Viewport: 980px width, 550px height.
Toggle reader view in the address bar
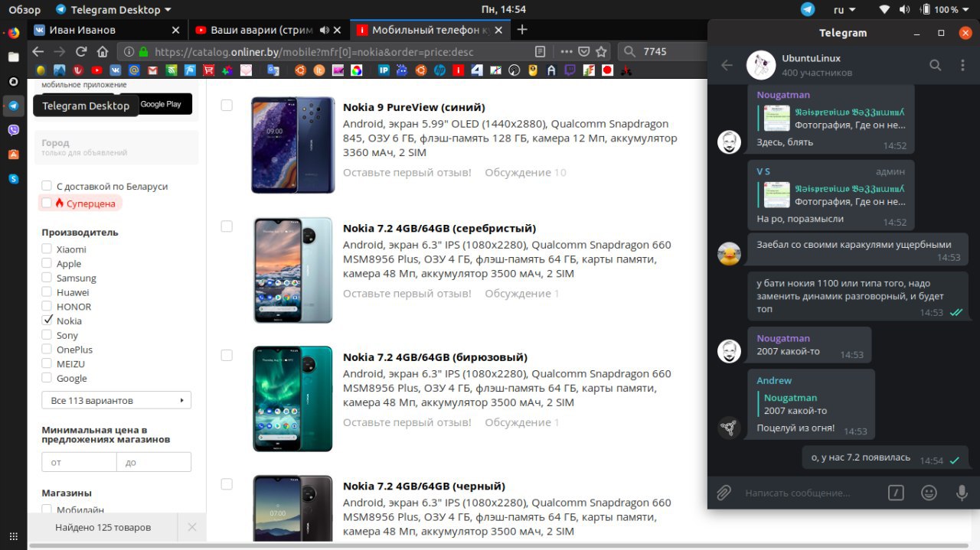(541, 52)
